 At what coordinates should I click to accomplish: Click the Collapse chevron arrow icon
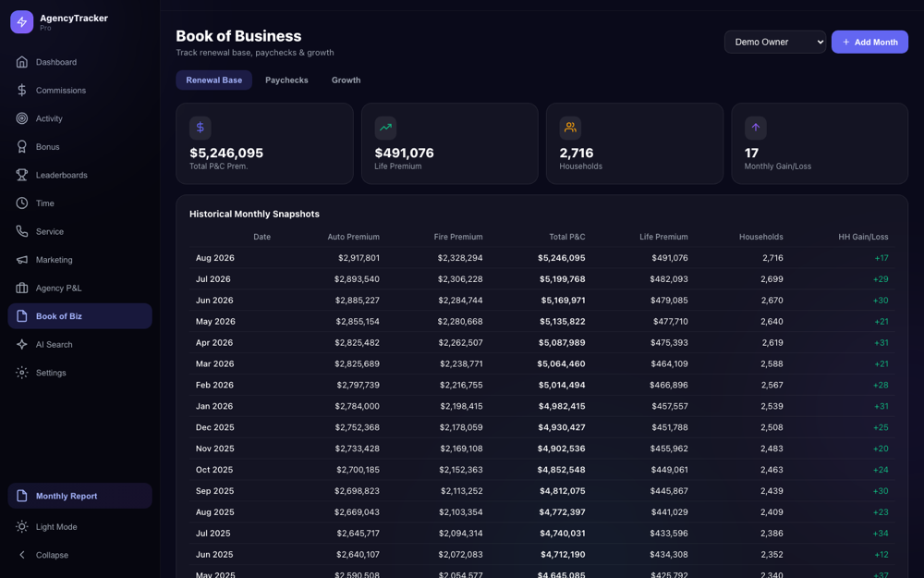tap(22, 555)
